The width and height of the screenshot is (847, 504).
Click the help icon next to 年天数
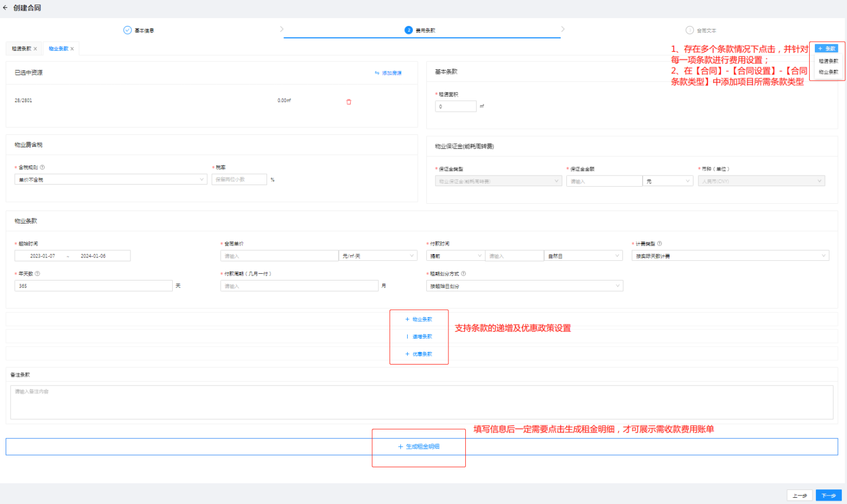point(37,274)
